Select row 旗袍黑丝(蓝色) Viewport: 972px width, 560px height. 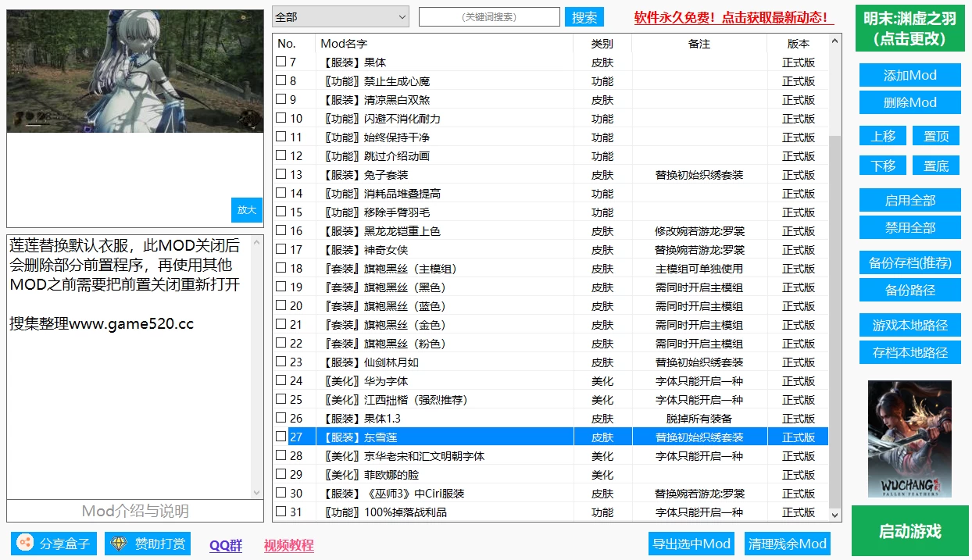tap(551, 305)
